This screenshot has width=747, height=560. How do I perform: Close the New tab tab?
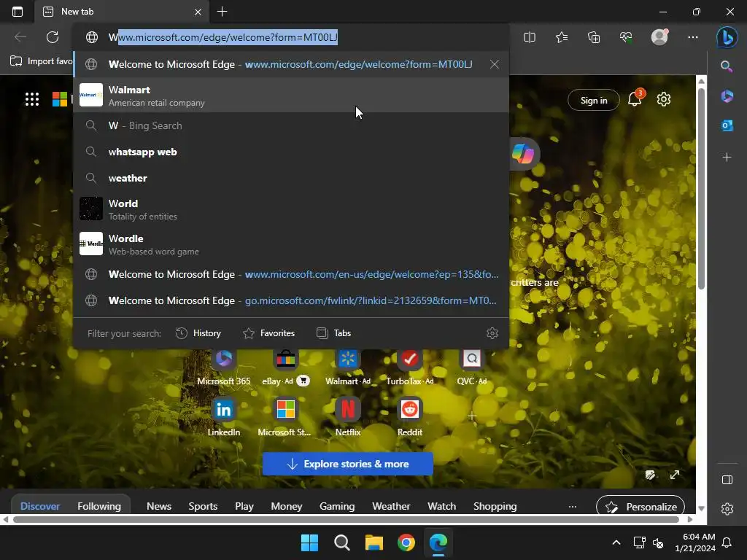[x=198, y=12]
